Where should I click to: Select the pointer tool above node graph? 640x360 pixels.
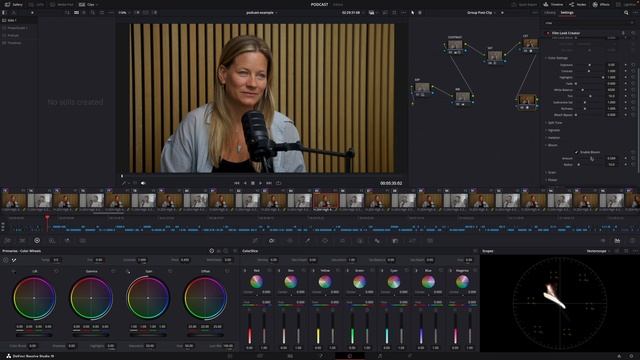click(413, 13)
